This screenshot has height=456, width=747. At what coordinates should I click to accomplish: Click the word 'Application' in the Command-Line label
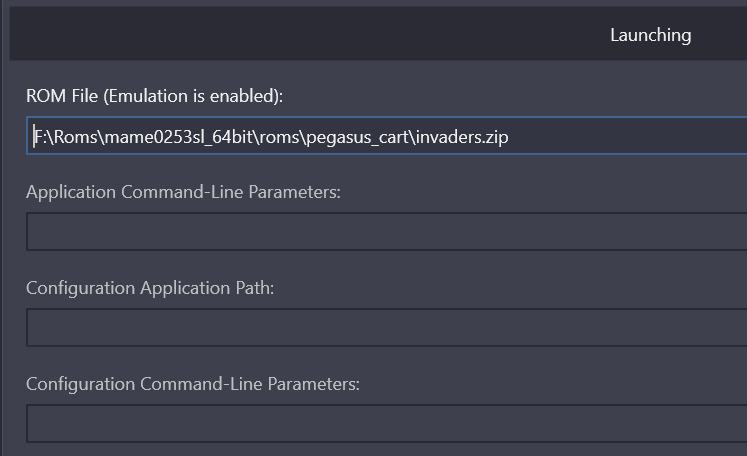tap(71, 192)
